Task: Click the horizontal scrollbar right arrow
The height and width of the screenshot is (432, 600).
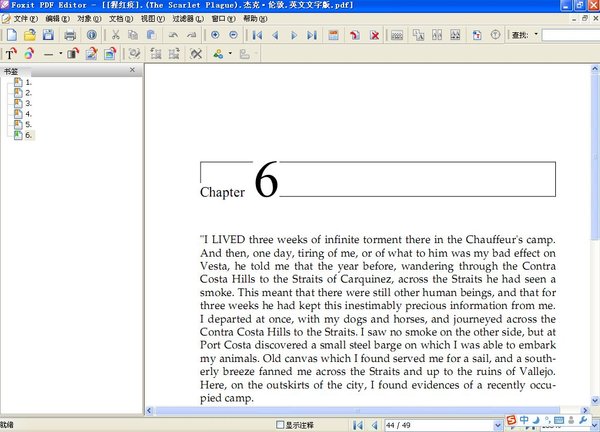Action: point(585,411)
